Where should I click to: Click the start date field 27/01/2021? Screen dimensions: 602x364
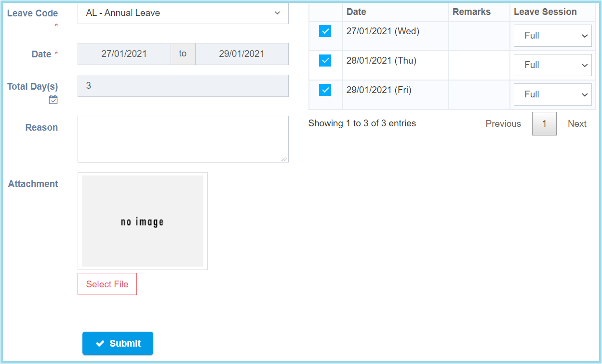(x=124, y=54)
